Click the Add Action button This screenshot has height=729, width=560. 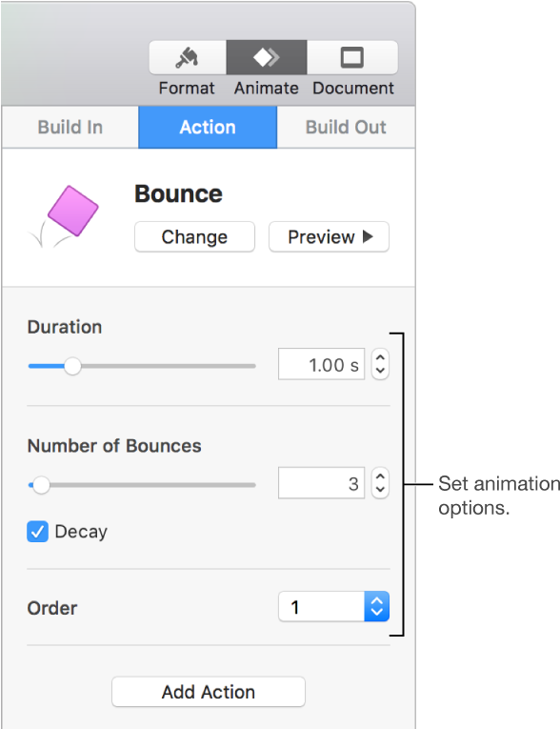(209, 692)
